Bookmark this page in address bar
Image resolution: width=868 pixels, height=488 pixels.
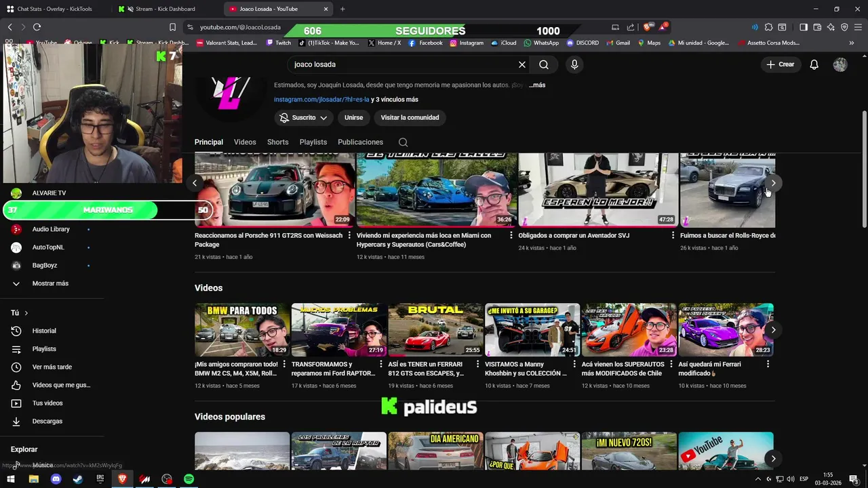pos(172,27)
